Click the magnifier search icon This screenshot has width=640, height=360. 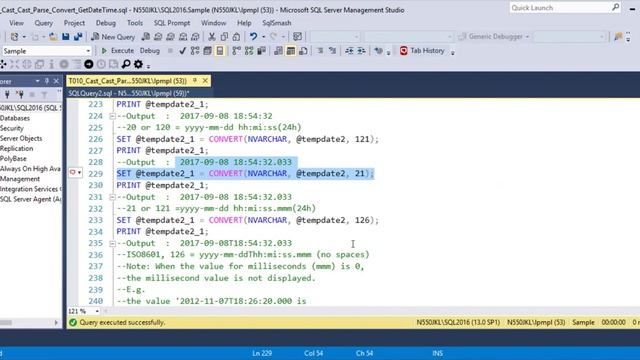126,64
